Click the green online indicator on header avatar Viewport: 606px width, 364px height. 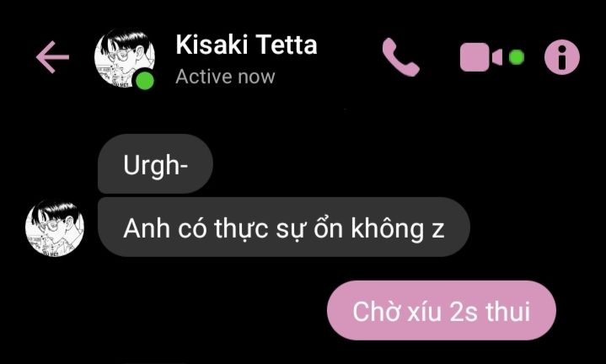coord(145,81)
